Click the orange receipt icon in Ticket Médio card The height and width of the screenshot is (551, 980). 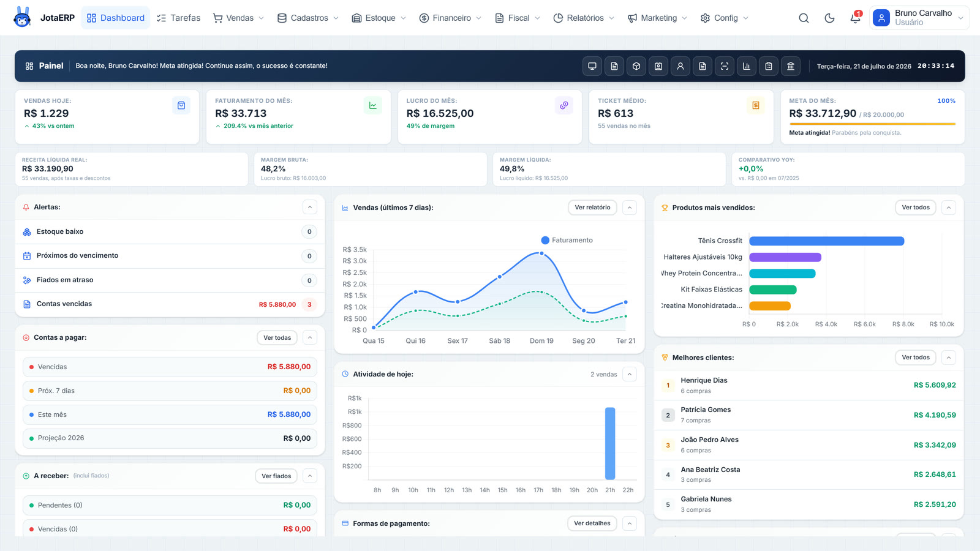755,105
